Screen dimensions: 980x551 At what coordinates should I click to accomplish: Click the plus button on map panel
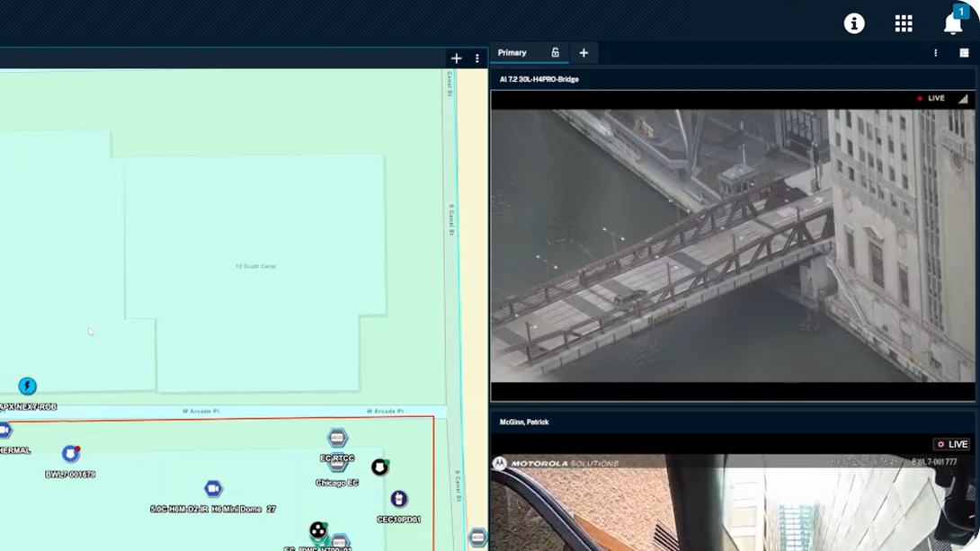pyautogui.click(x=456, y=58)
